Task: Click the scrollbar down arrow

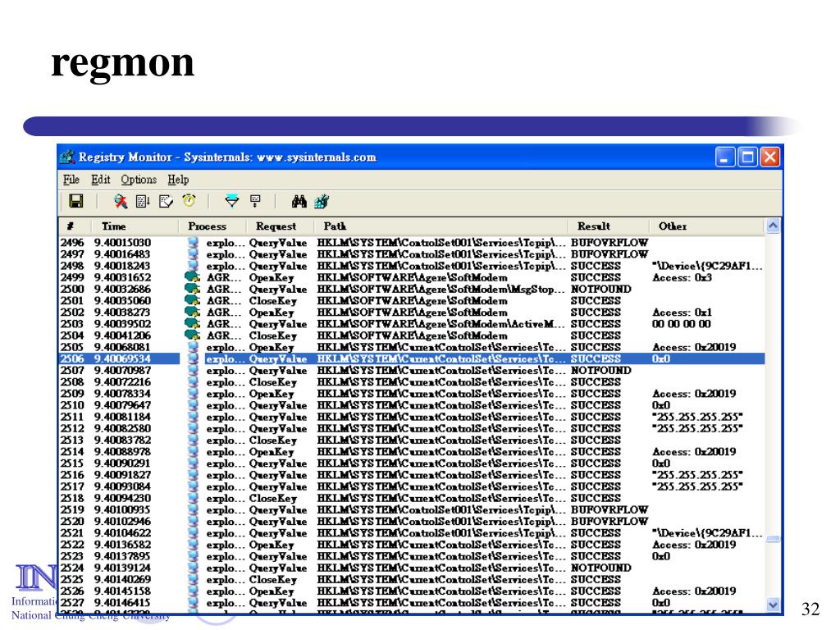Action: tap(773, 605)
